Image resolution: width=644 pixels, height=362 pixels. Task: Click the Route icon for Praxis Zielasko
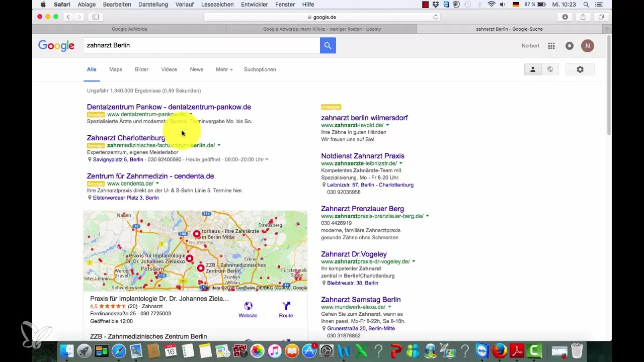286,306
